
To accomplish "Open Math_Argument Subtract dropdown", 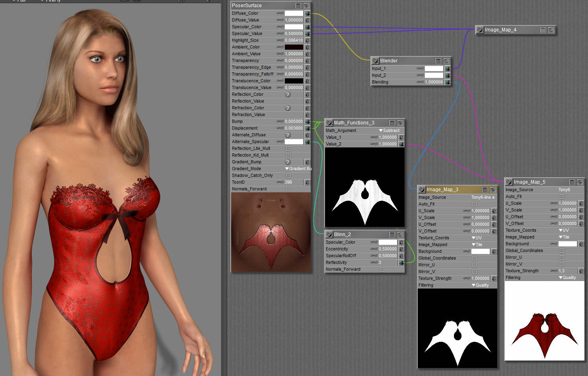I will point(389,131).
